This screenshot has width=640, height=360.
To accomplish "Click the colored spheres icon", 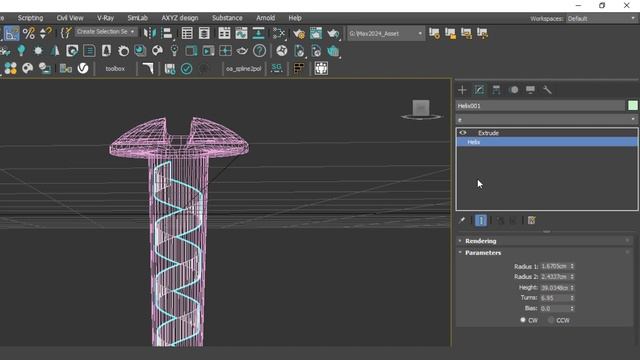I will click(11, 68).
